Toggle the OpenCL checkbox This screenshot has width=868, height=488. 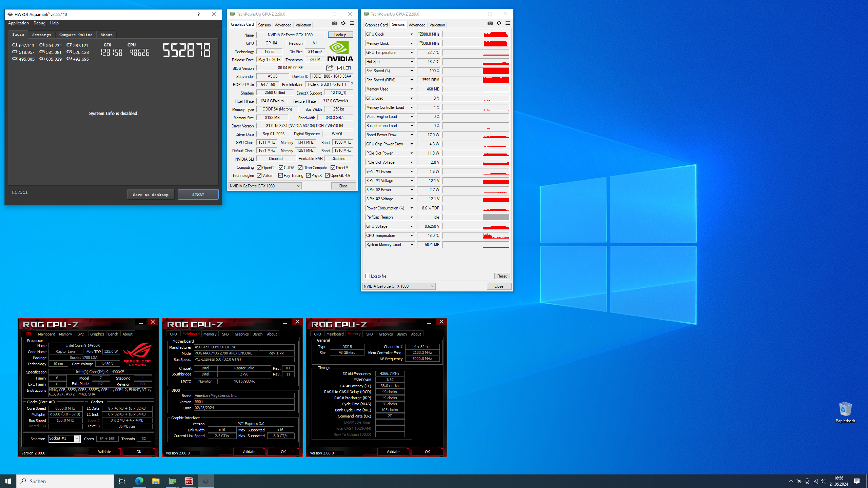[259, 168]
